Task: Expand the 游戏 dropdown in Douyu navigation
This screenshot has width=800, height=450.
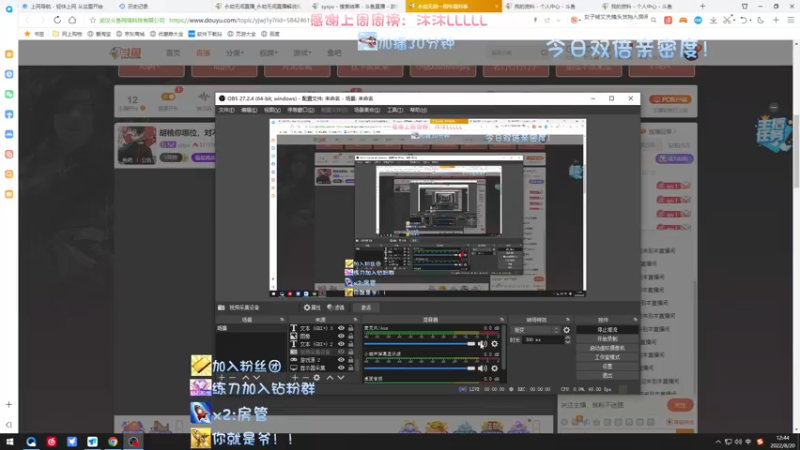Action: [x=302, y=53]
